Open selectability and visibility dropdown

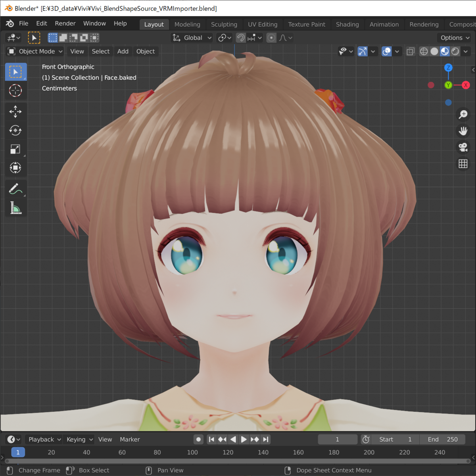[346, 51]
